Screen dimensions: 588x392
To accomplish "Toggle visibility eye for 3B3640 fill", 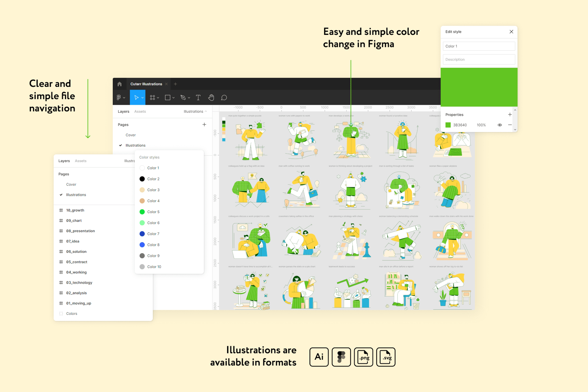I will pyautogui.click(x=499, y=125).
